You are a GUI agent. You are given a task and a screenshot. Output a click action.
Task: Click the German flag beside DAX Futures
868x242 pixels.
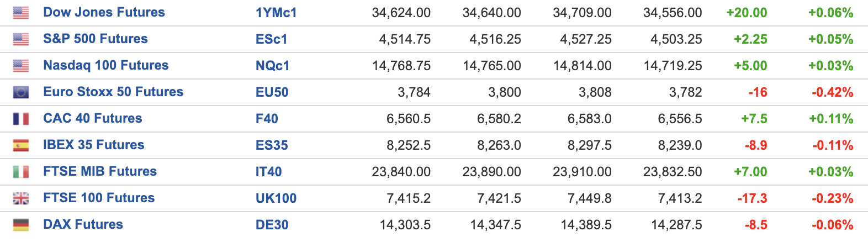click(x=21, y=225)
